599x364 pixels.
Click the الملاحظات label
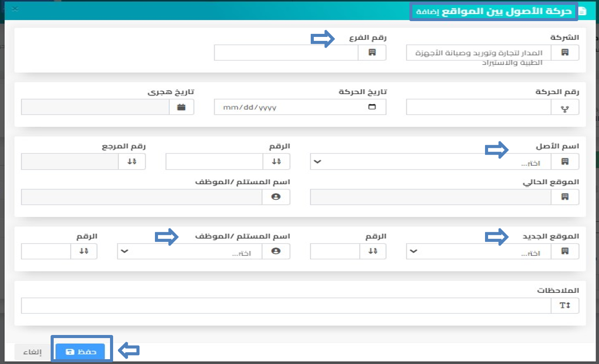pyautogui.click(x=558, y=291)
